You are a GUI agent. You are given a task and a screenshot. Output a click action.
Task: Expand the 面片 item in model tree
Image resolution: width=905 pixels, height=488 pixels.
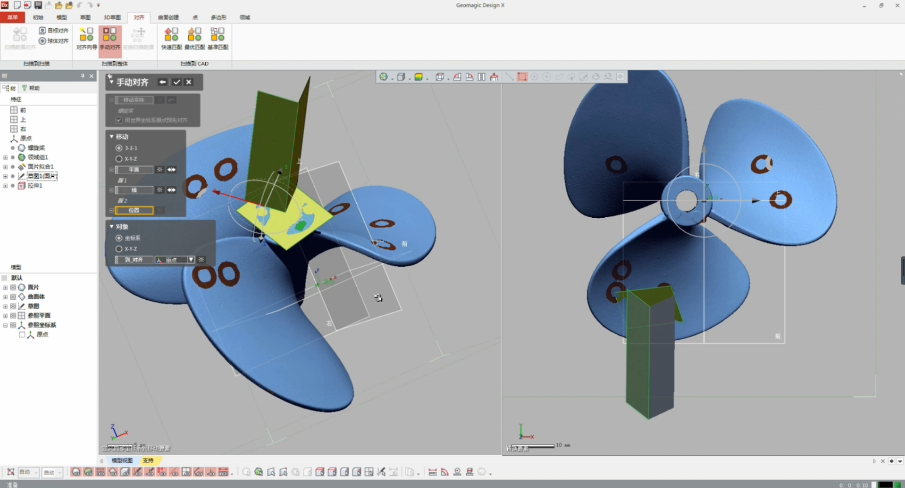[5, 287]
